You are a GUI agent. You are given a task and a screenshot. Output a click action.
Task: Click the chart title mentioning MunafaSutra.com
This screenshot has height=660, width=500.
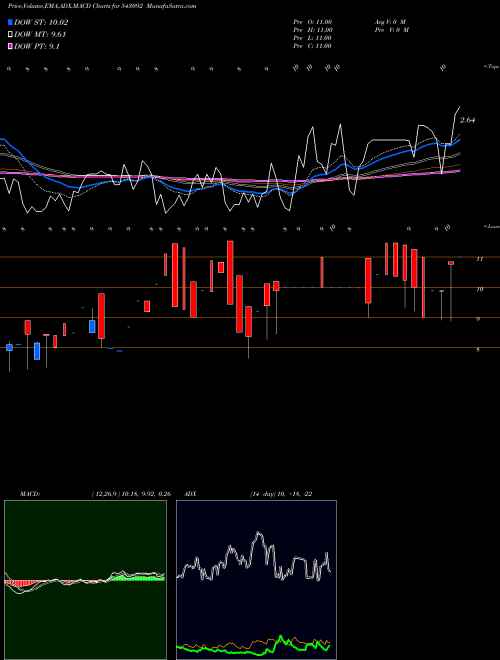tap(102, 6)
